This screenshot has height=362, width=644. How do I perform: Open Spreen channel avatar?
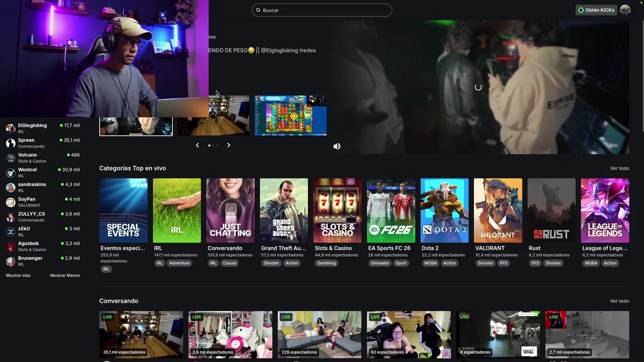pos(11,143)
